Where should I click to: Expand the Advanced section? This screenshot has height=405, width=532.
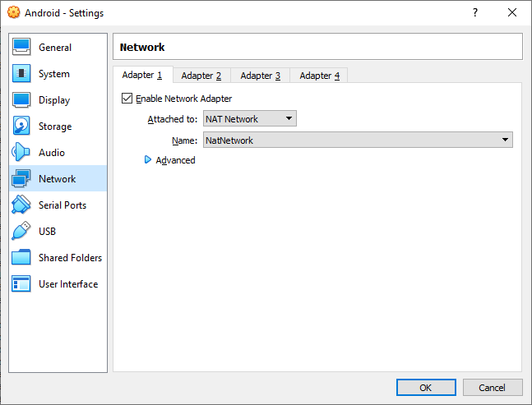tap(170, 160)
